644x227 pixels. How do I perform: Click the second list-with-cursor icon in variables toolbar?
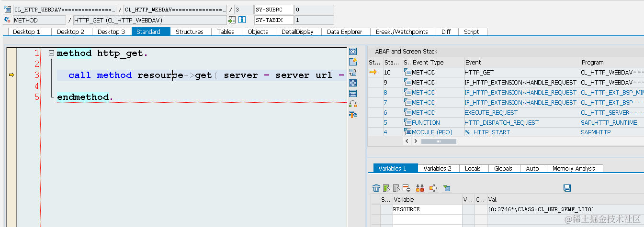396,188
